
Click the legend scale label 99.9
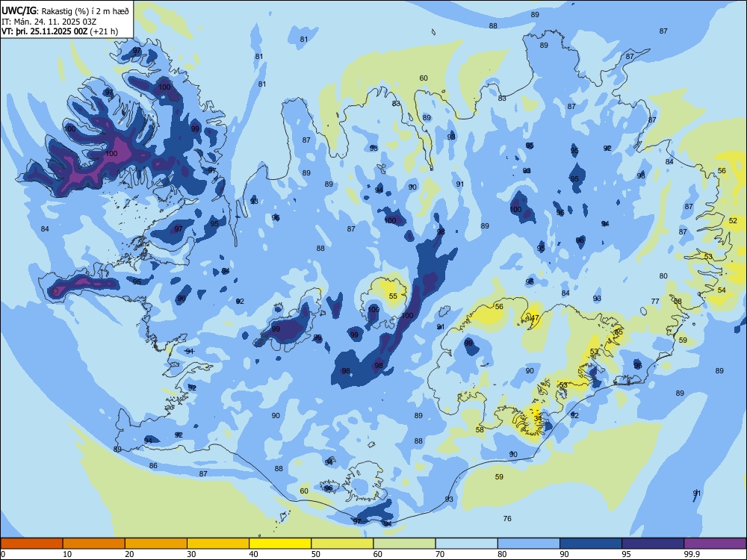tap(692, 554)
